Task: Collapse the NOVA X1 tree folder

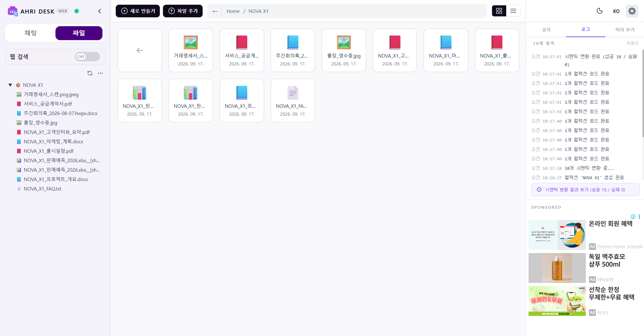Action: (10, 85)
